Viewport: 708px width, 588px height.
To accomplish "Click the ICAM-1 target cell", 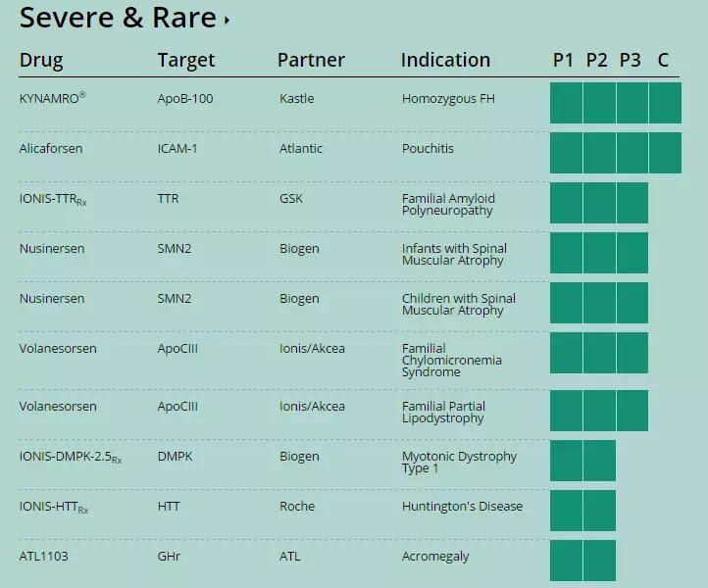I will (177, 148).
